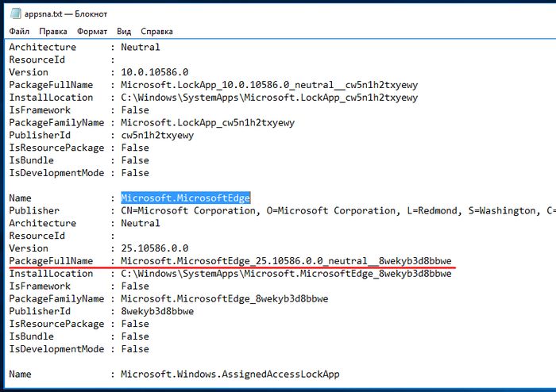Place cursor in LockApp InstallLocation path
Viewport: 556px width, 392px height.
click(x=268, y=98)
